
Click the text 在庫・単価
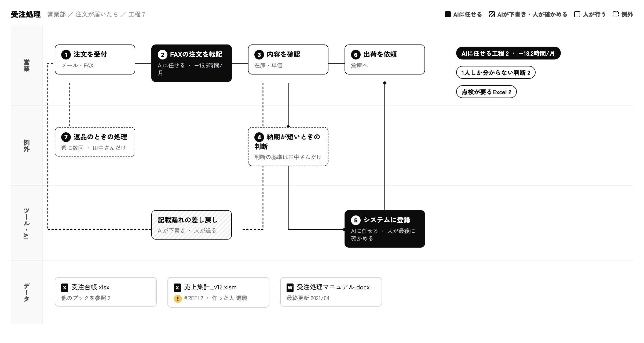click(x=268, y=65)
